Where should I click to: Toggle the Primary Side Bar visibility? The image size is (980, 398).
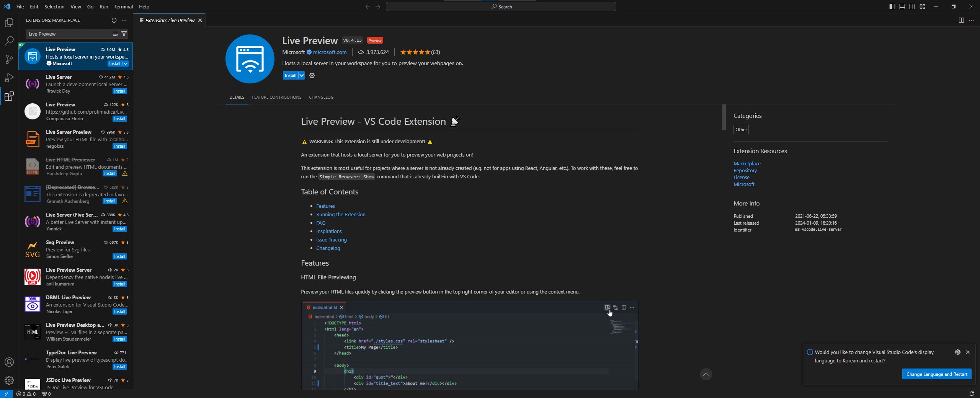(x=892, y=7)
